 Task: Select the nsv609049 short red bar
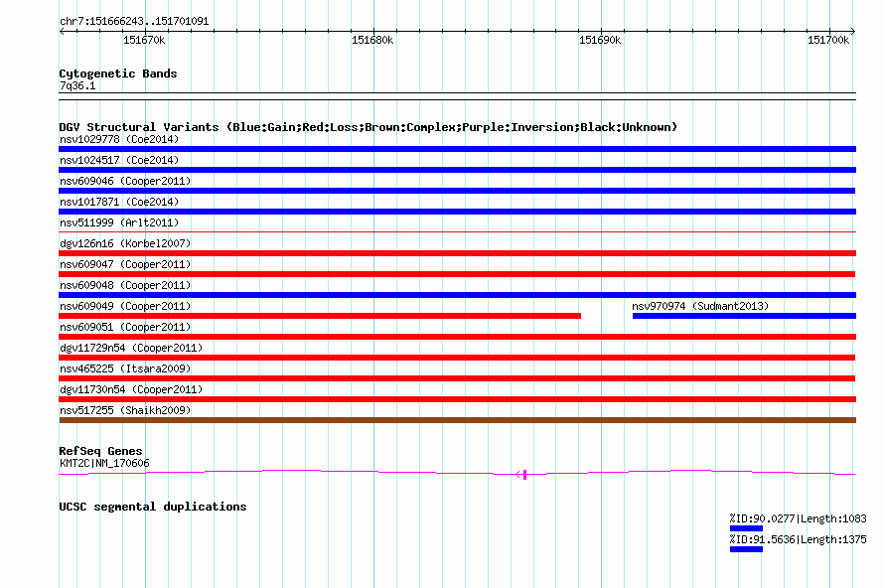[320, 316]
